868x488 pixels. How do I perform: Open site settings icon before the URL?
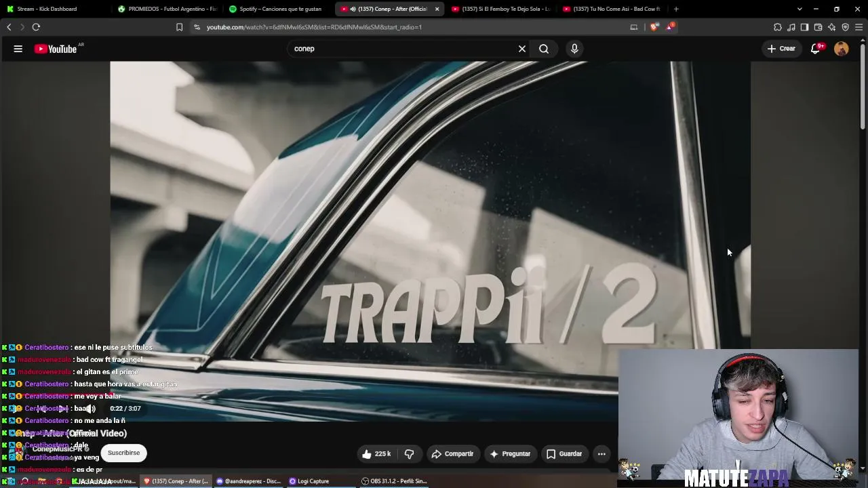[x=197, y=27]
